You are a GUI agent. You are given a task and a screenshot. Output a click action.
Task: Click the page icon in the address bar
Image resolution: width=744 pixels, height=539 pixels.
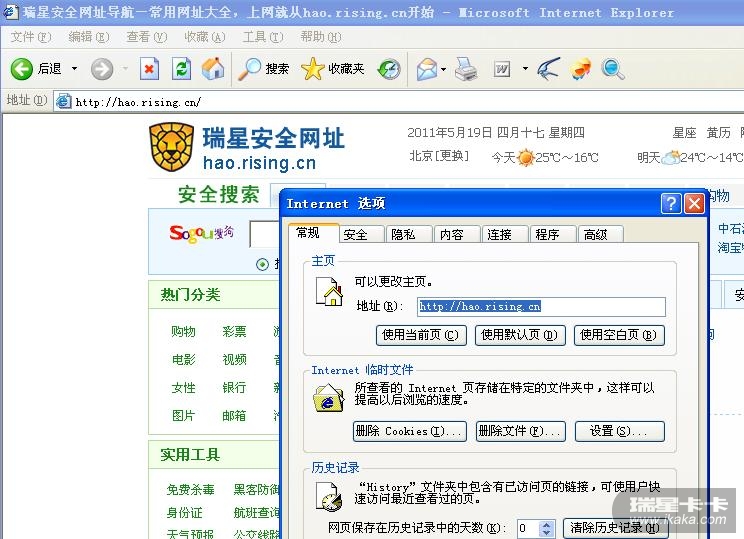tap(64, 101)
